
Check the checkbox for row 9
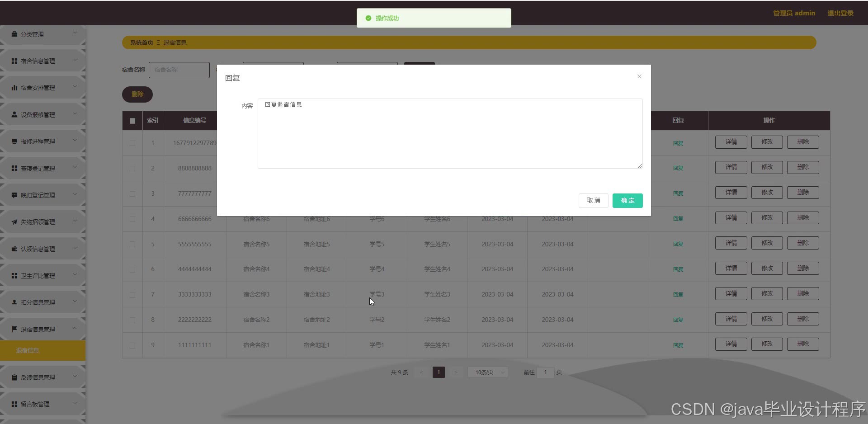click(132, 345)
